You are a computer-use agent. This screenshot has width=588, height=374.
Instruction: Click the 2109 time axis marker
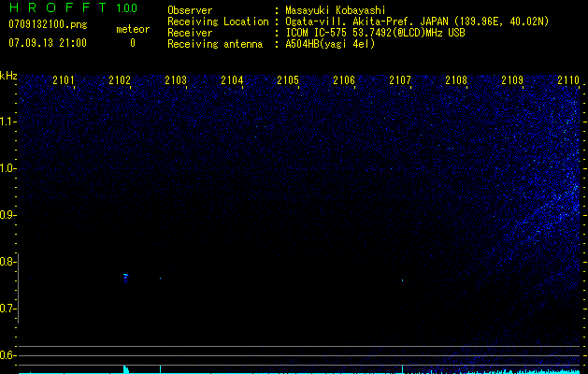click(x=512, y=79)
